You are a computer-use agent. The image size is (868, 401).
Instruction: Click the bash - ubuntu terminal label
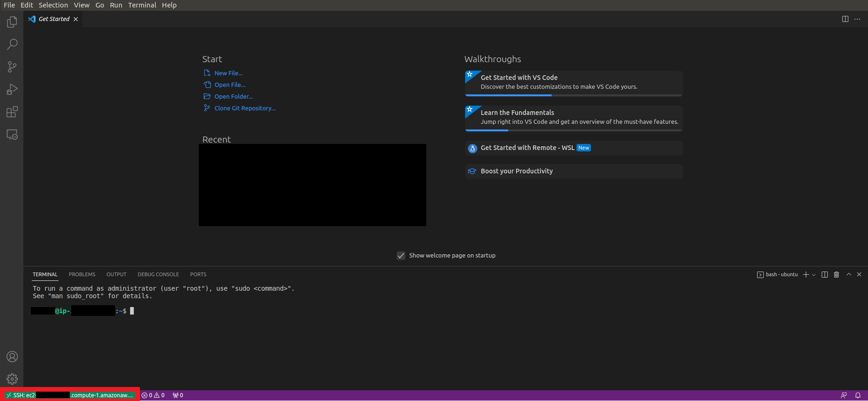(777, 275)
